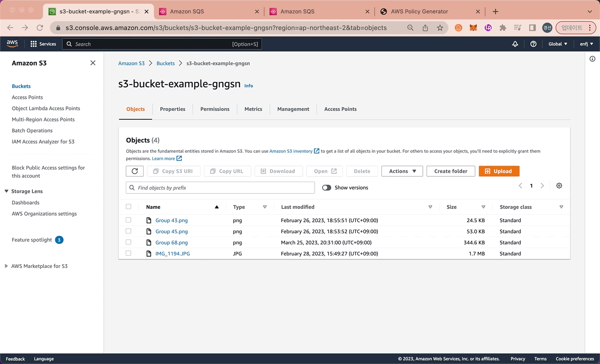Image resolution: width=600 pixels, height=364 pixels.
Task: Open Batch Operations in sidebar
Action: pyautogui.click(x=32, y=131)
